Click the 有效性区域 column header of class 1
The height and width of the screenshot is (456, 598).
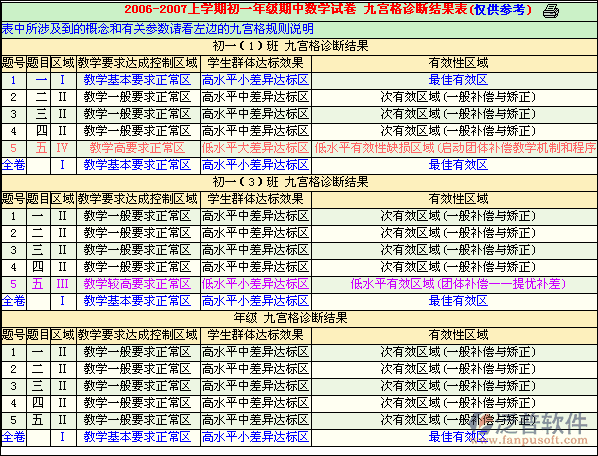tap(458, 63)
